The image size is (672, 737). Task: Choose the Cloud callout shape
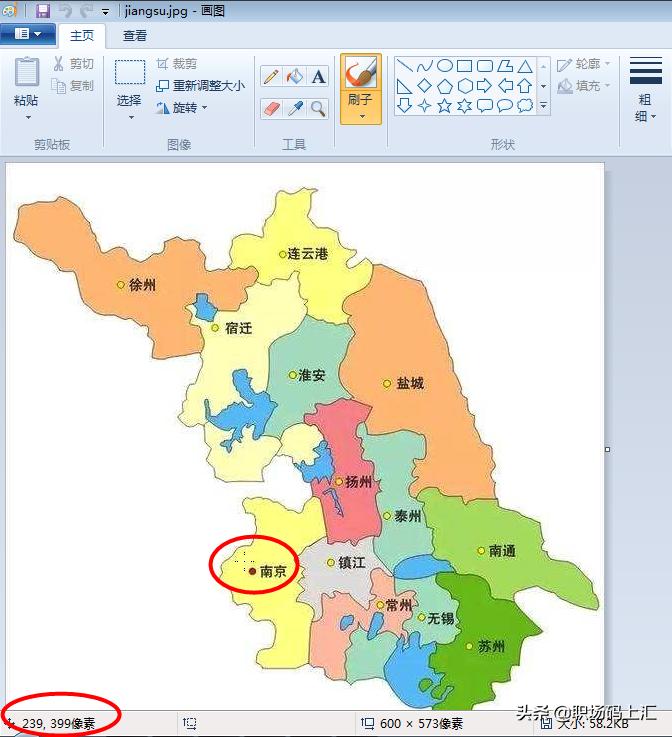click(x=525, y=106)
